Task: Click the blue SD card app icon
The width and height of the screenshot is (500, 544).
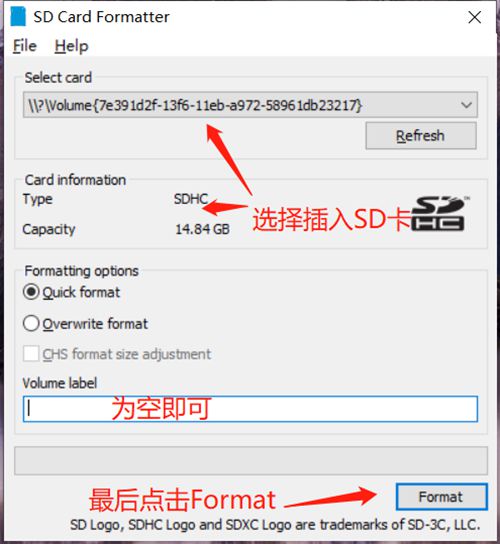Action: click(x=18, y=17)
